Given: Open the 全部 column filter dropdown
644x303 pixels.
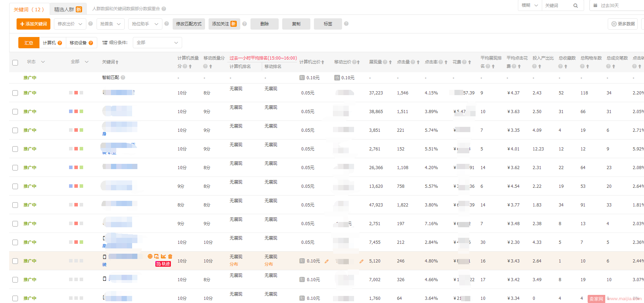Looking at the screenshot, I should pos(80,62).
